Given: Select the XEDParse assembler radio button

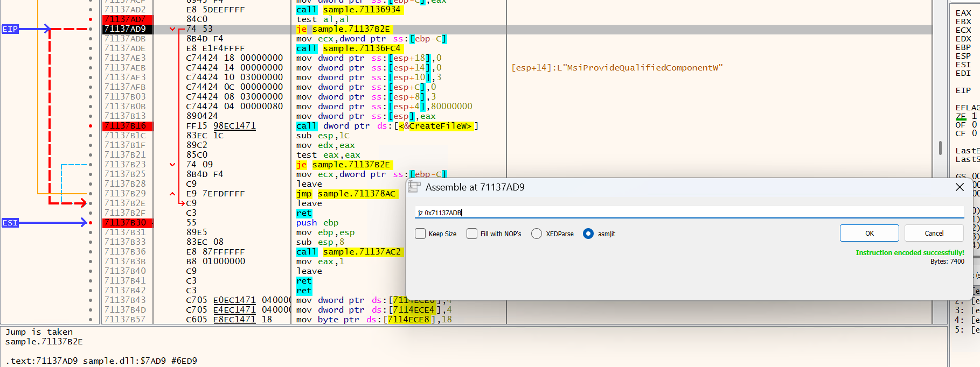Looking at the screenshot, I should click(537, 234).
